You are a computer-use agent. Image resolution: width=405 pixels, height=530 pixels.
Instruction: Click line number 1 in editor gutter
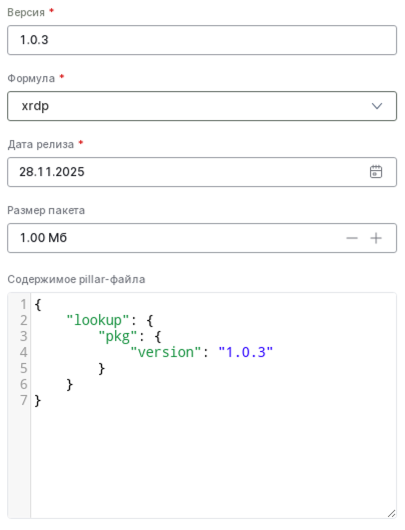(x=23, y=304)
